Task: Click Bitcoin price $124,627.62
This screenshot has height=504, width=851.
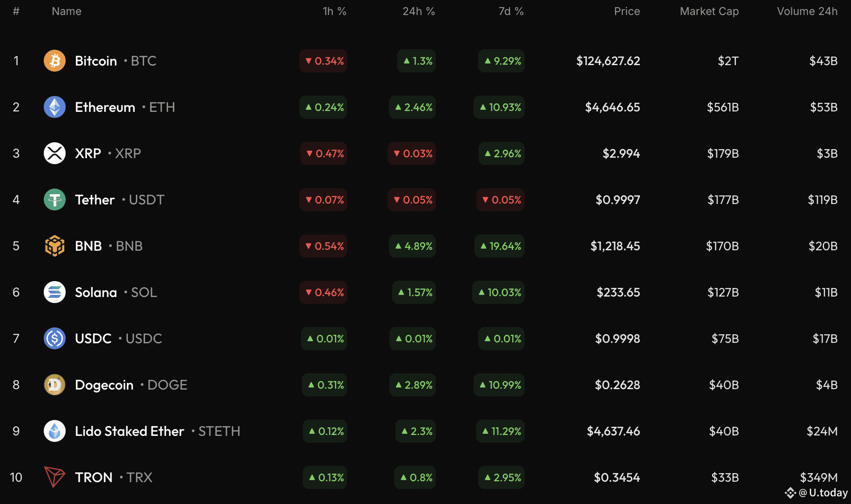Action: (608, 61)
